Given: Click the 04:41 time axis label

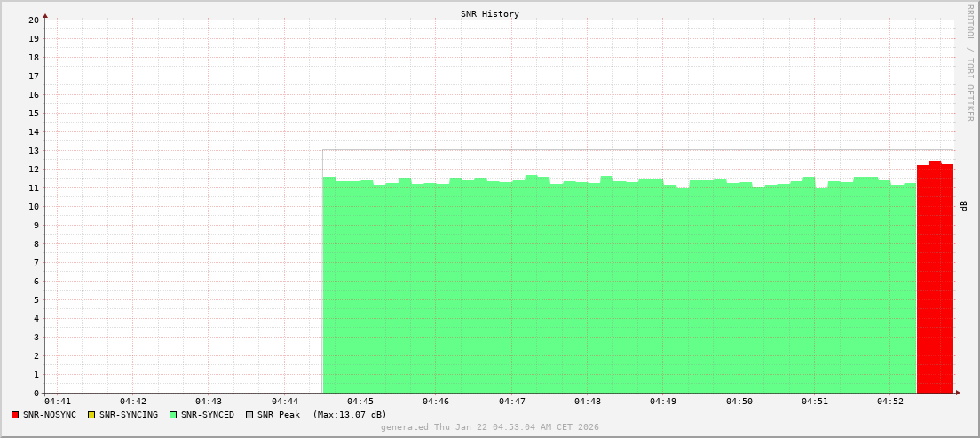Looking at the screenshot, I should pos(57,402).
